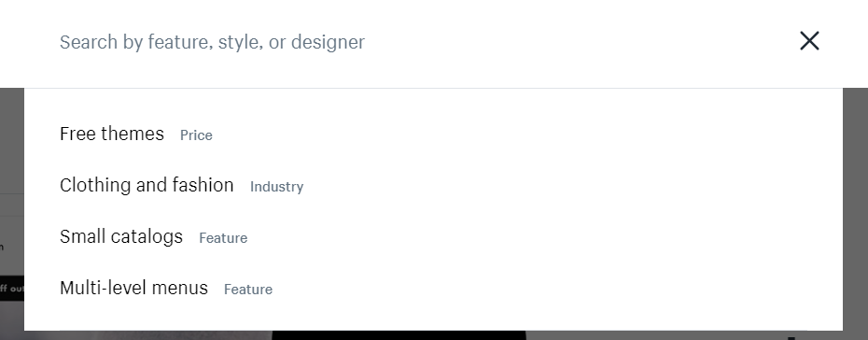Focus the search by feature input field

[410, 42]
